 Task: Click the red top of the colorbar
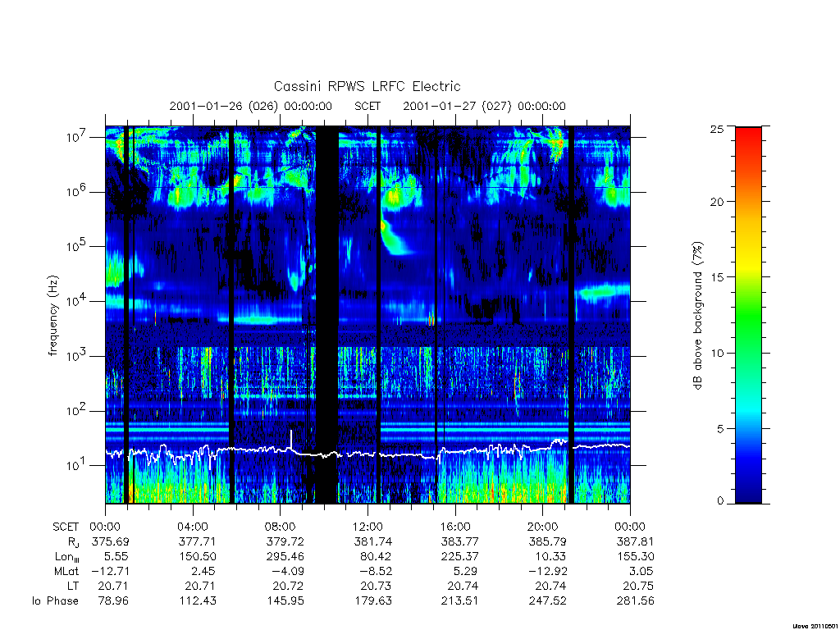pyautogui.click(x=748, y=135)
